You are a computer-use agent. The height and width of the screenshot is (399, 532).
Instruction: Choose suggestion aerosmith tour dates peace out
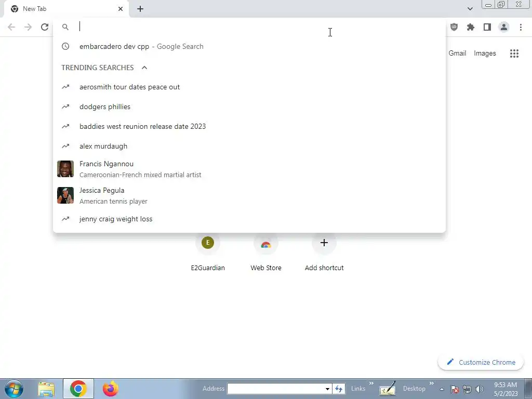[249, 87]
